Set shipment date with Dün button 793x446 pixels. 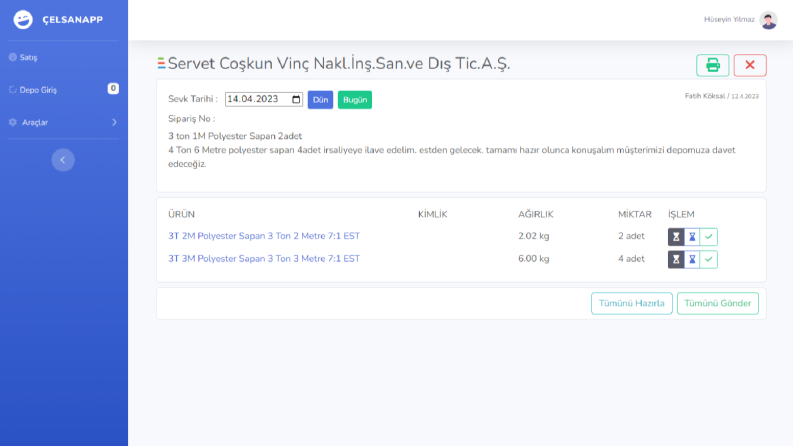[320, 100]
